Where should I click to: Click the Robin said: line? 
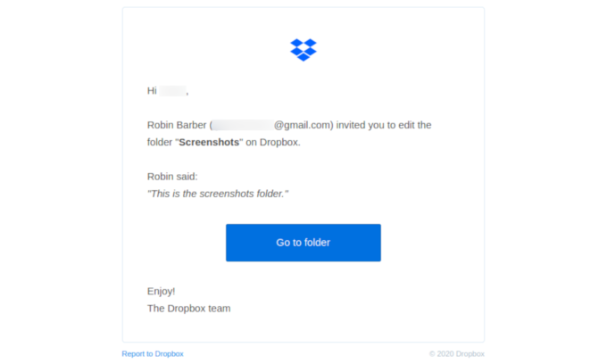click(x=172, y=177)
